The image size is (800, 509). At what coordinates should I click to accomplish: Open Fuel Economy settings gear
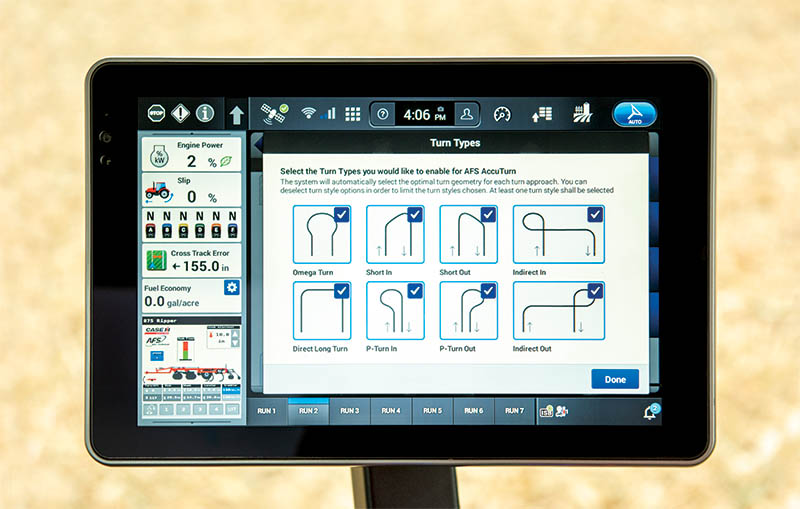click(x=231, y=288)
